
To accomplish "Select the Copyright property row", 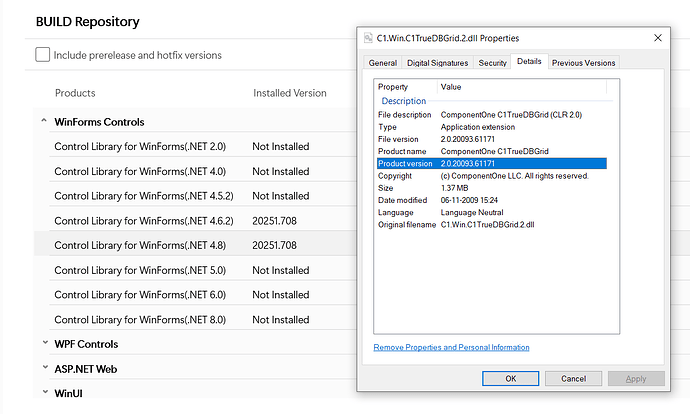I will click(492, 176).
